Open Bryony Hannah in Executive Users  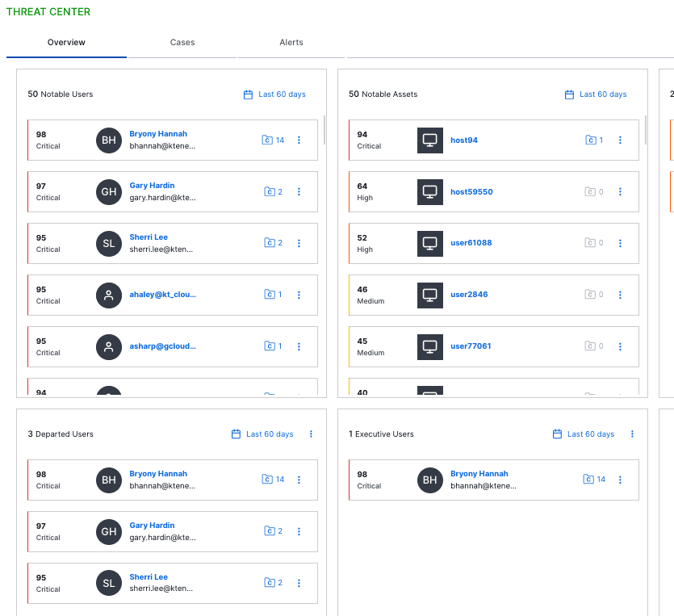pyautogui.click(x=479, y=474)
